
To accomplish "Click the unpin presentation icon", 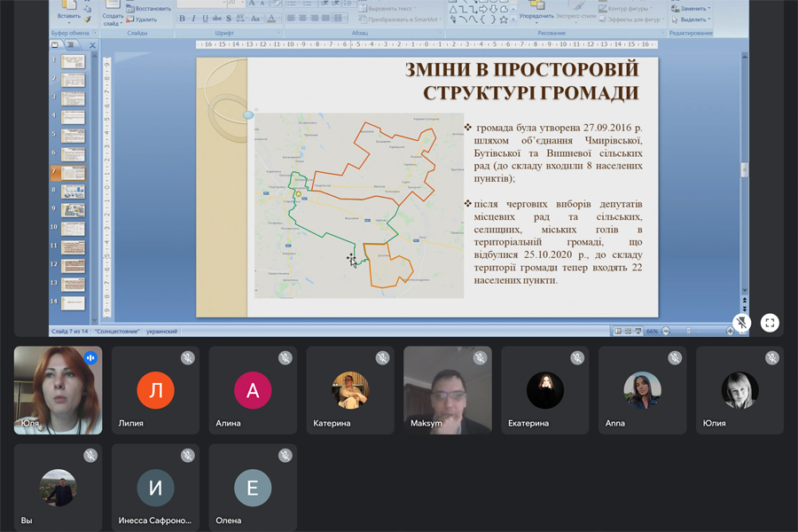I will 742,323.
